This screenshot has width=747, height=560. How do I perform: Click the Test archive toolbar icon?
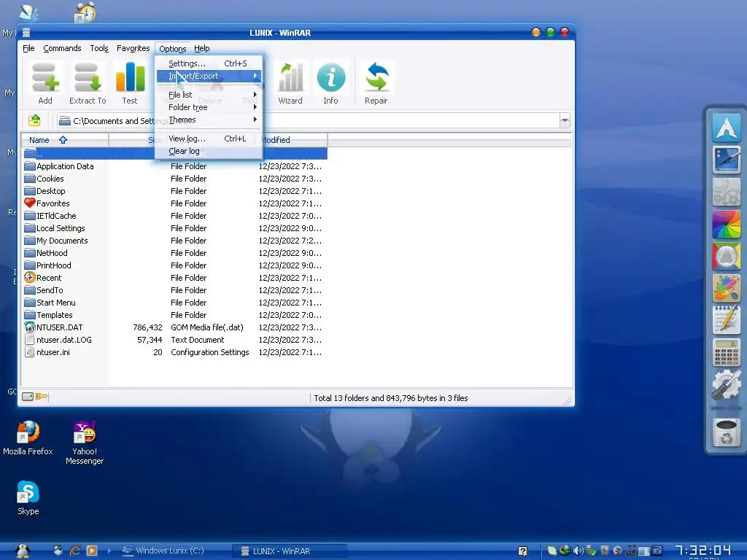pos(130,83)
